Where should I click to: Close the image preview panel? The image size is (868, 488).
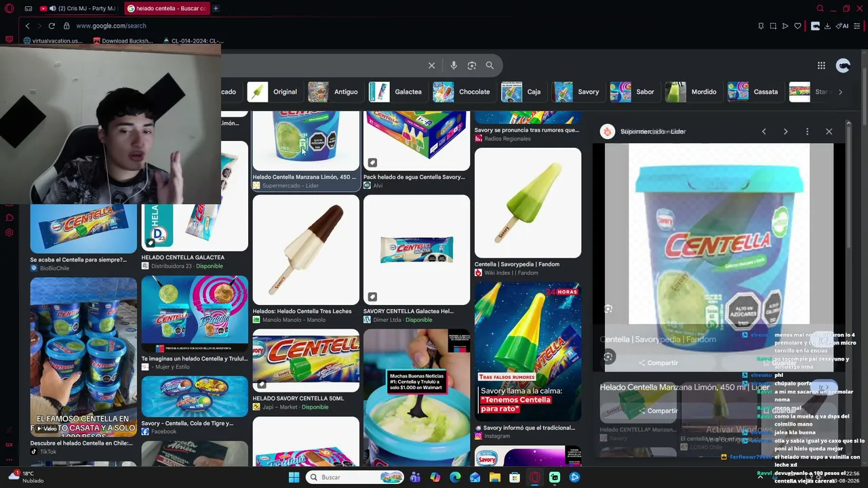coord(829,131)
